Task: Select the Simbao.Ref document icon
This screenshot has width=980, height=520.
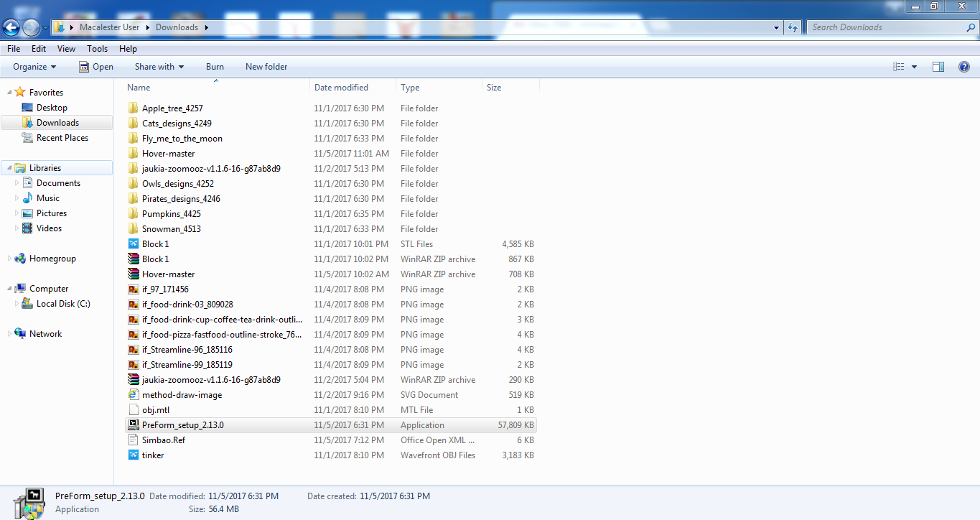Action: (x=133, y=440)
